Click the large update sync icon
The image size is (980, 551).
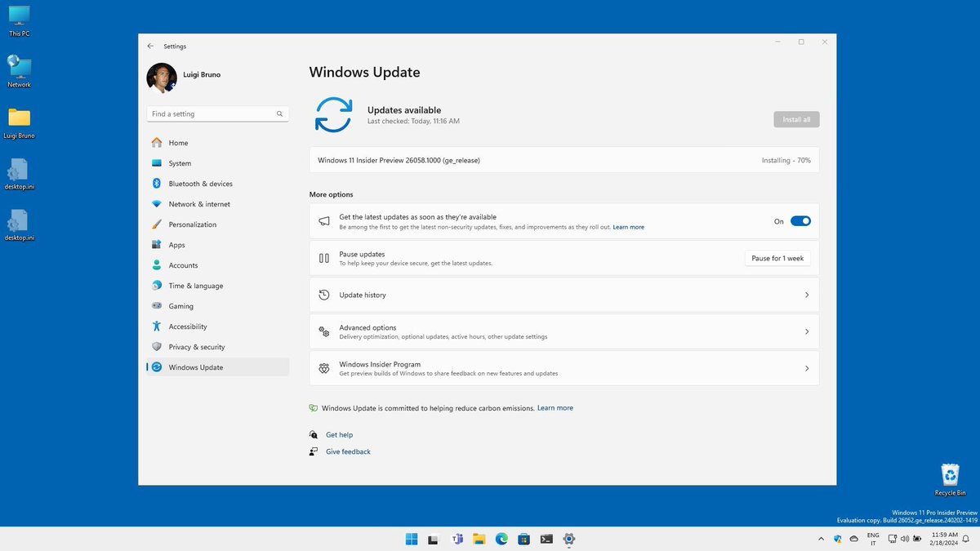pyautogui.click(x=334, y=114)
